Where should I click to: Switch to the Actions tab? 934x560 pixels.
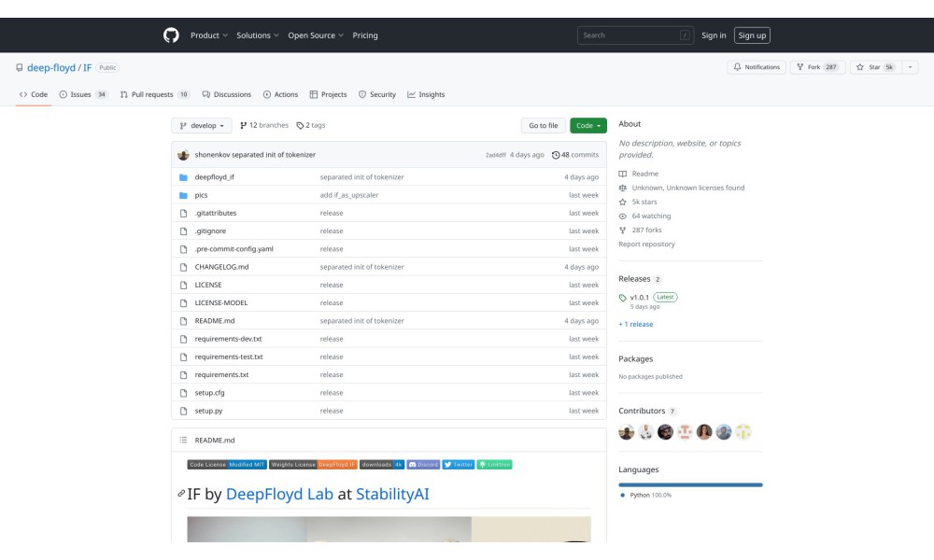[x=280, y=94]
